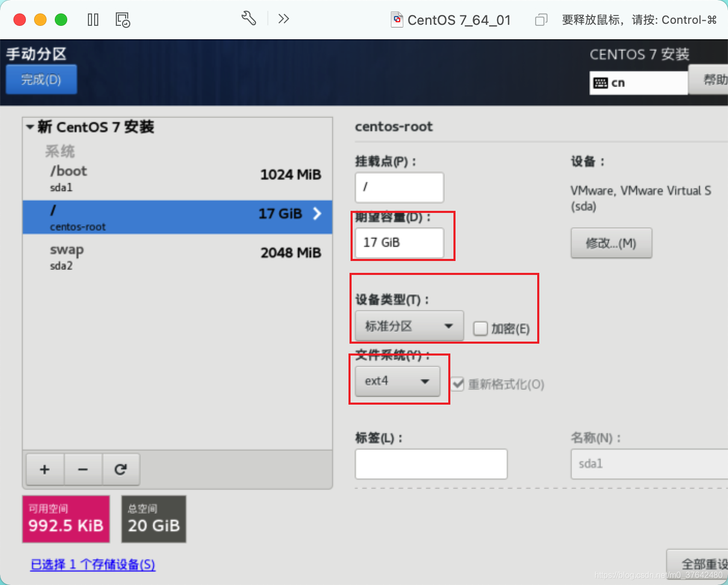
Task: Click the 修改...(M) modify device button
Action: tap(611, 243)
